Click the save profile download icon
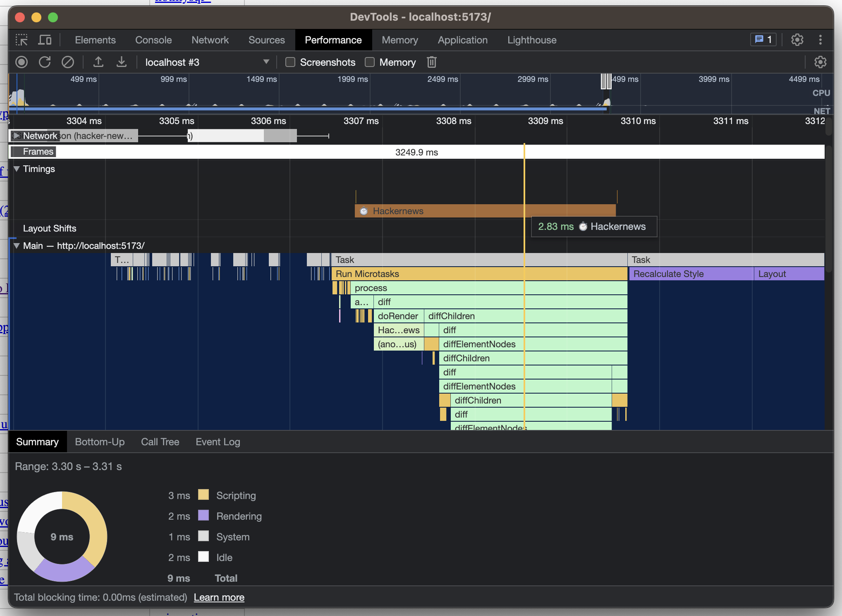Viewport: 842px width, 616px height. (121, 62)
